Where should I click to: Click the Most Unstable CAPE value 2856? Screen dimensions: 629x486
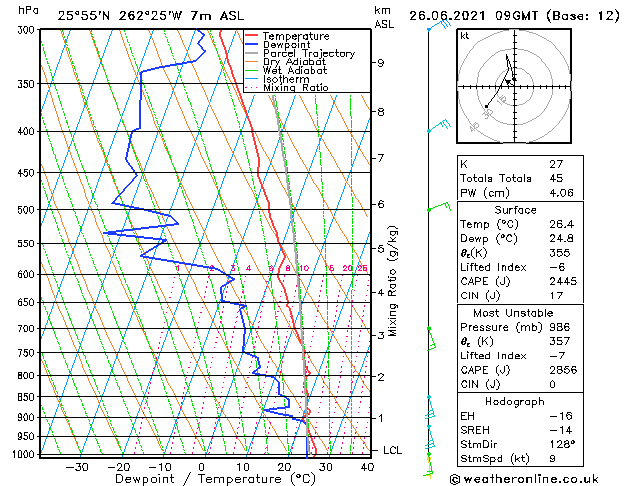[563, 370]
